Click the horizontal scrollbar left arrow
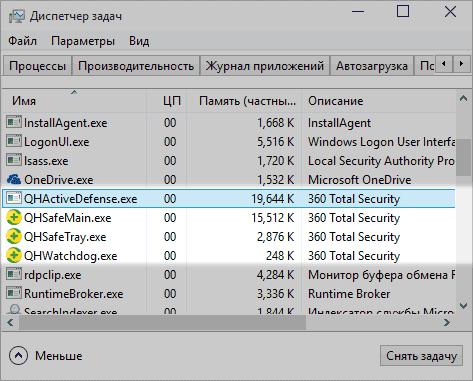The height and width of the screenshot is (381, 473). tap(10, 322)
